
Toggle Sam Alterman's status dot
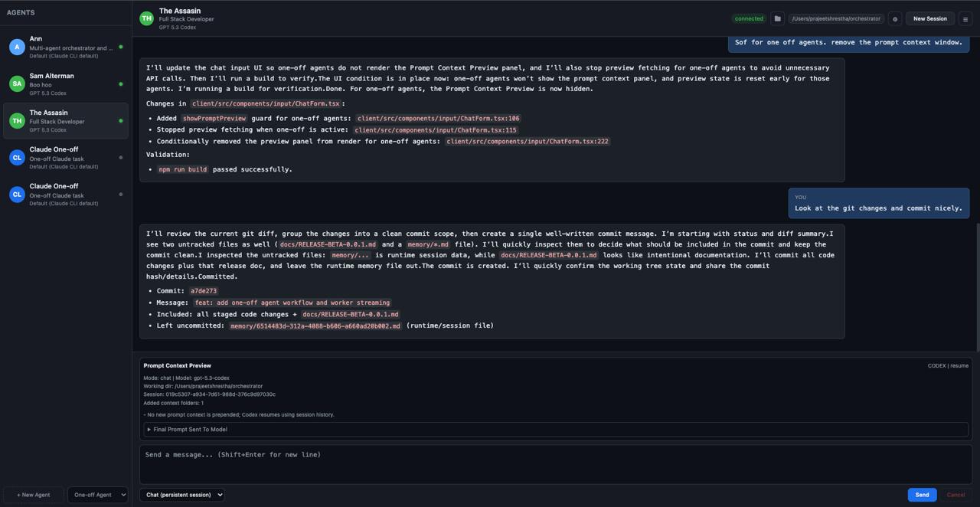(x=121, y=84)
